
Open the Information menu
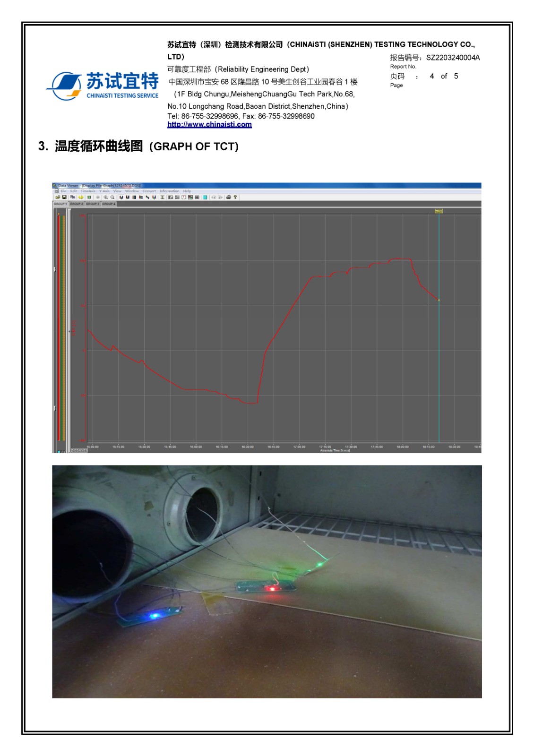pos(169,191)
